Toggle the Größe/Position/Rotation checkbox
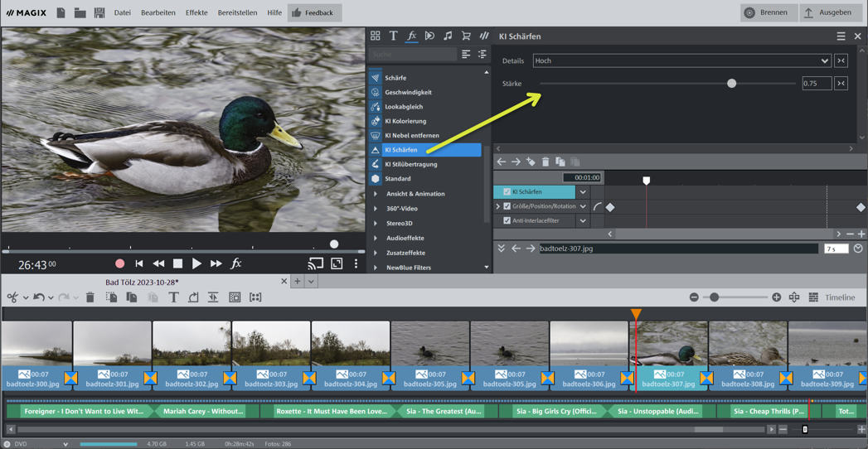 tap(507, 206)
